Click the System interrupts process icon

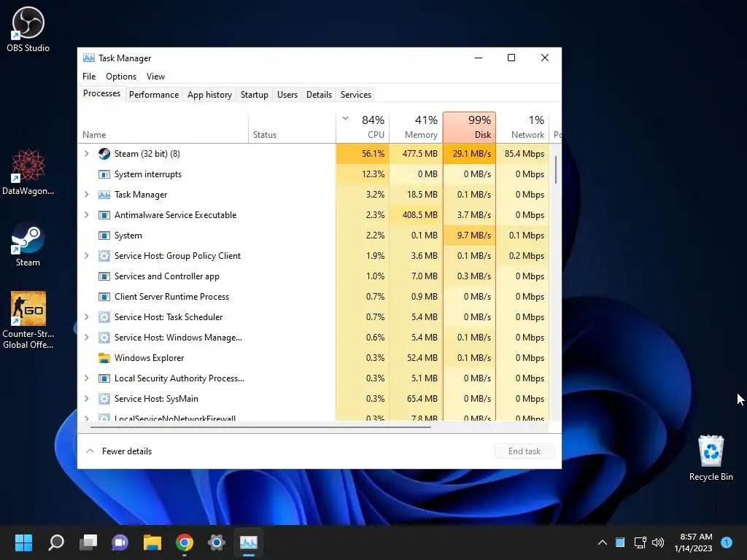[104, 174]
